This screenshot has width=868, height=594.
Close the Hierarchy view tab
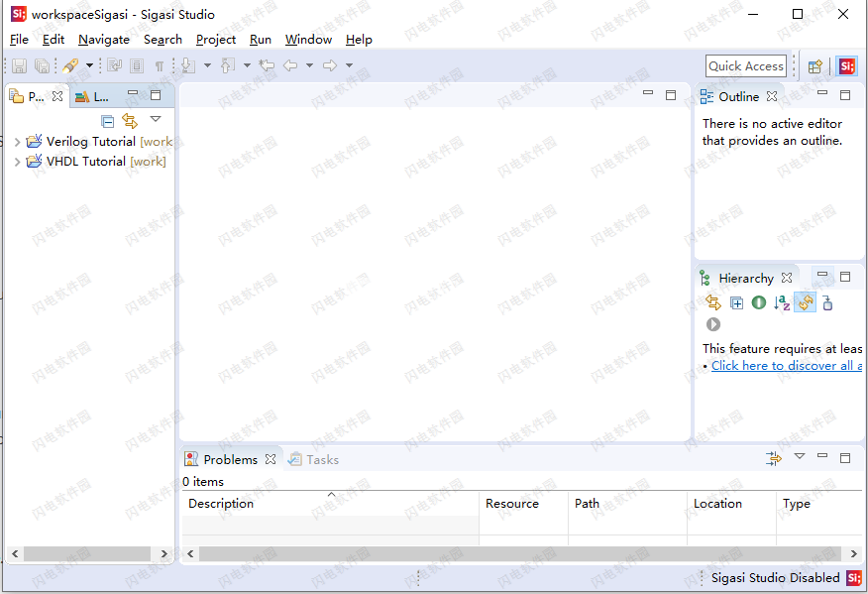pos(787,278)
